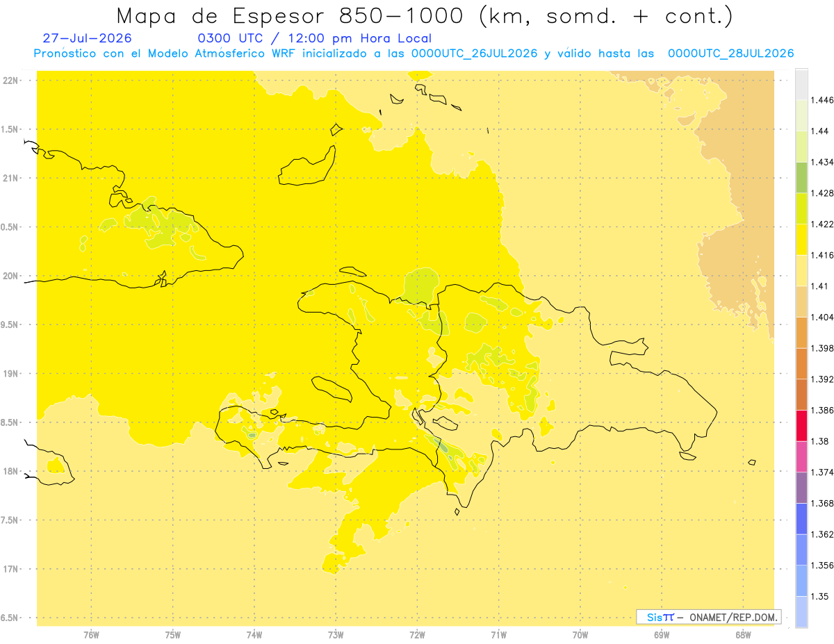The width and height of the screenshot is (834, 644).
Task: Pick the pale yellow swatch between 1.41 and 1.416
Action: (x=801, y=270)
